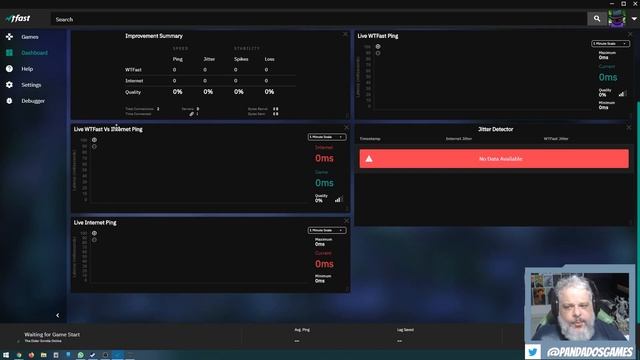The image size is (640, 360).
Task: Click the Timestamp column header in Jitter Detector
Action: coord(370,139)
